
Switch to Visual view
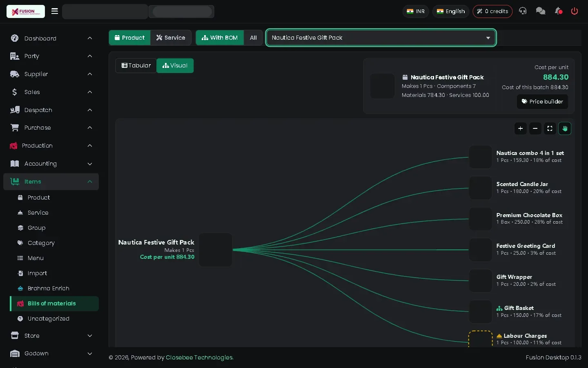175,65
